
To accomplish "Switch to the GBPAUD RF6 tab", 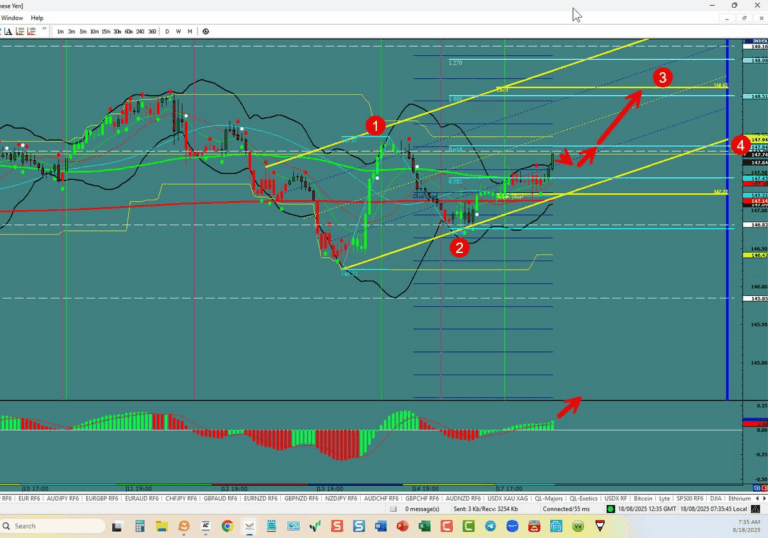I will [x=220, y=498].
